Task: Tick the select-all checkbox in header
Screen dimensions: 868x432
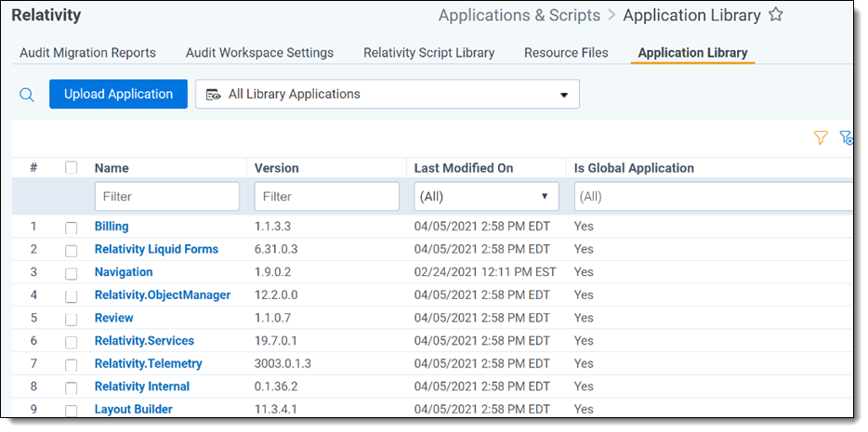Action: 71,167
